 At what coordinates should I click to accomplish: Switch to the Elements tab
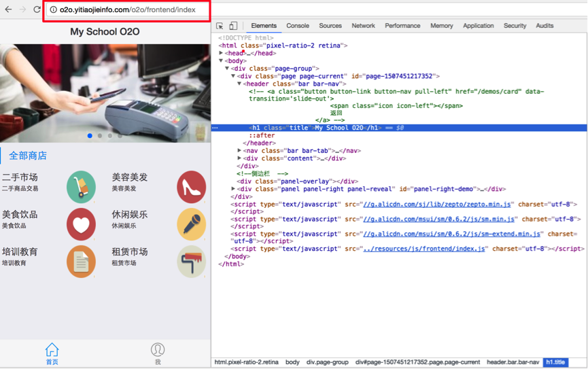pos(264,26)
